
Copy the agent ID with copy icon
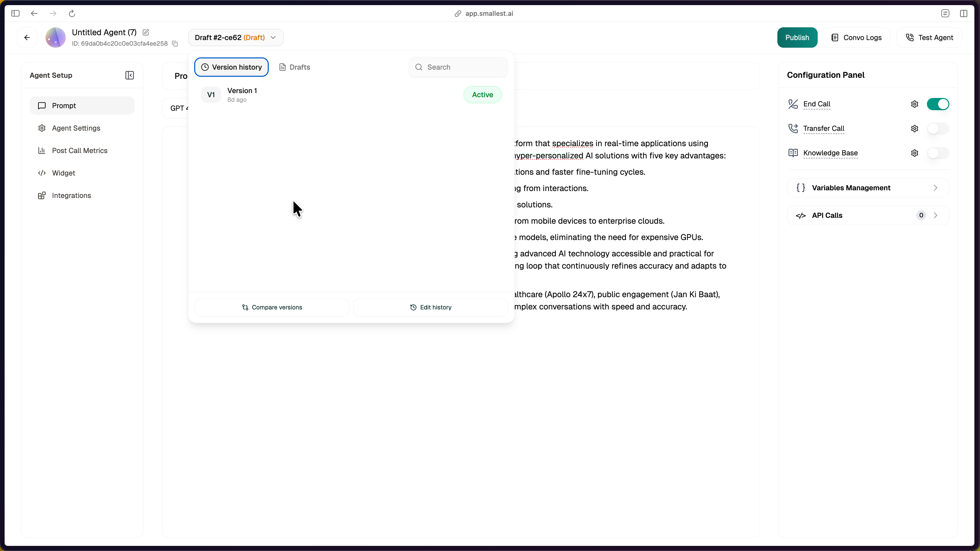click(175, 44)
